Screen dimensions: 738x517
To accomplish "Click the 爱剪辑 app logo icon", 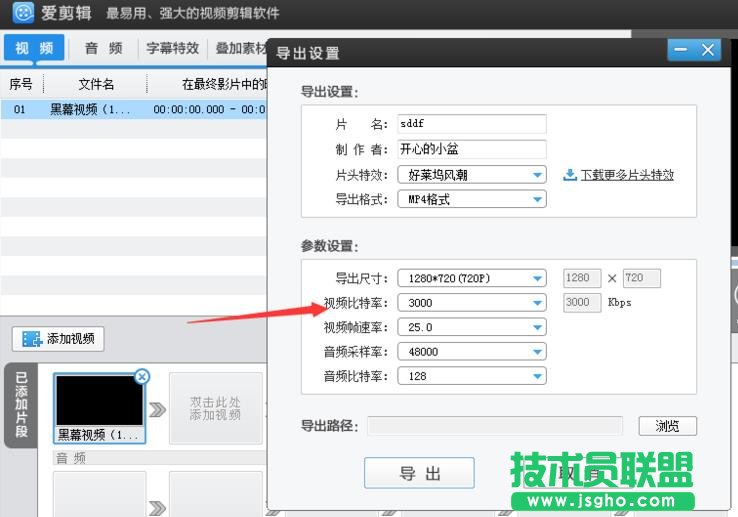I will 23,13.
